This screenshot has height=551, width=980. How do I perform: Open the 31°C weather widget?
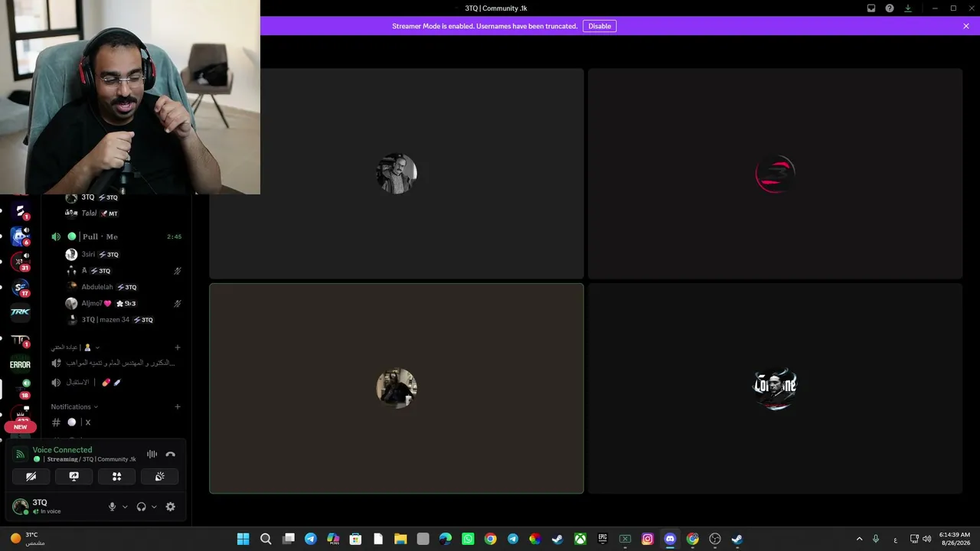[28, 539]
